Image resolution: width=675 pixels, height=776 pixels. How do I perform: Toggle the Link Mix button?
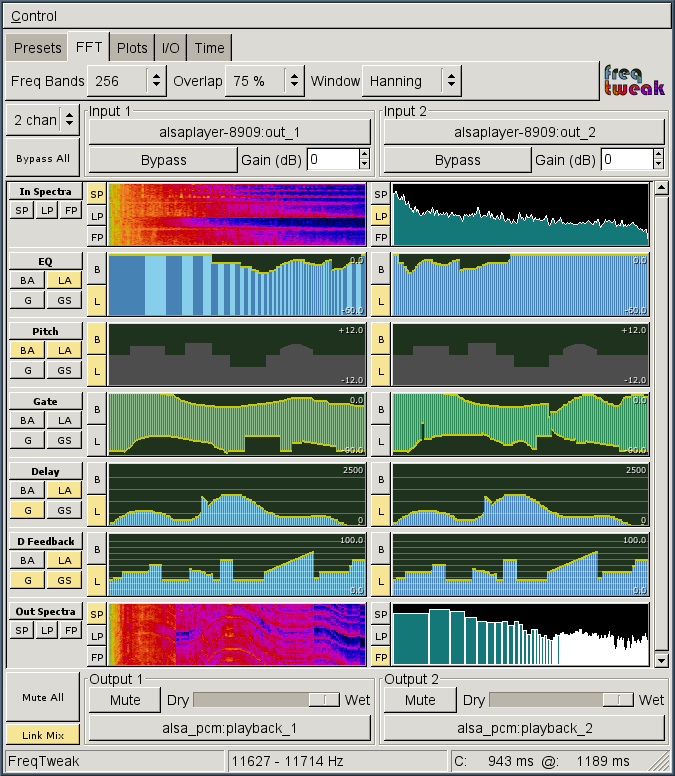[x=41, y=735]
